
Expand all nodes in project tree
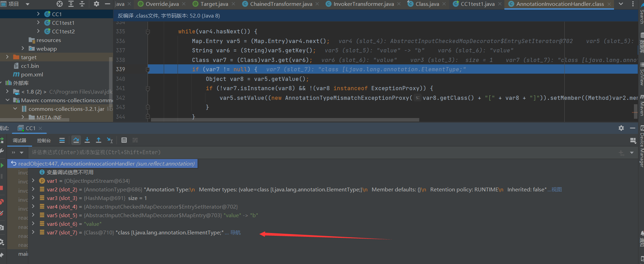[x=71, y=4]
